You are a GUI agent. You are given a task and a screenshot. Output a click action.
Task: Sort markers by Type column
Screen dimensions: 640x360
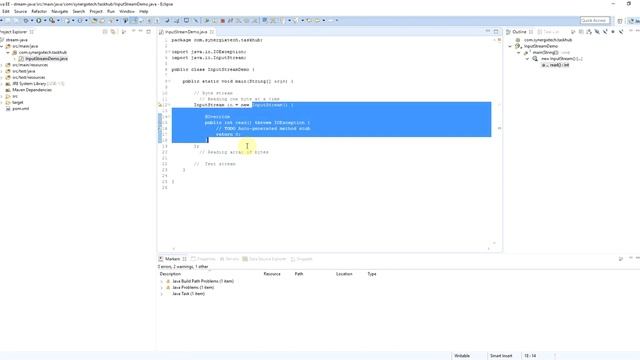(x=372, y=274)
